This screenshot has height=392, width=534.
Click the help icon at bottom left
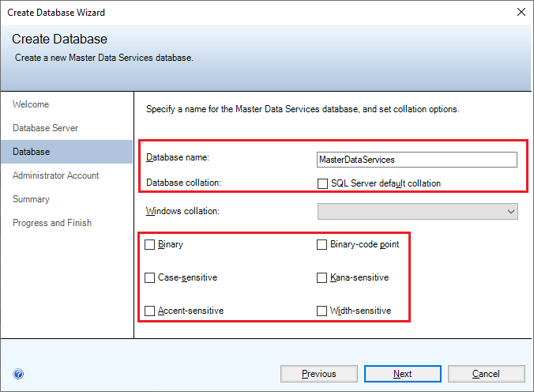18,375
